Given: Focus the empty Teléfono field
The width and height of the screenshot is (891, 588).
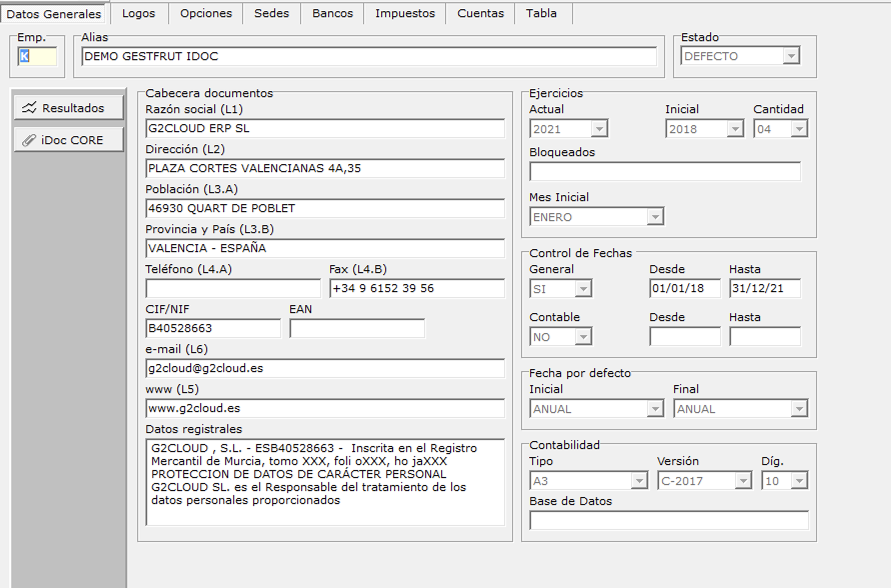Looking at the screenshot, I should click(233, 288).
